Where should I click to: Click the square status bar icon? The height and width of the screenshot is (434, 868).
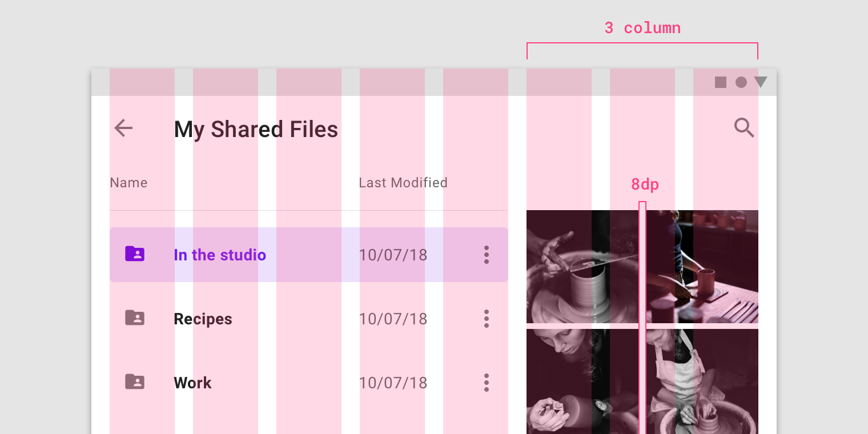point(721,82)
